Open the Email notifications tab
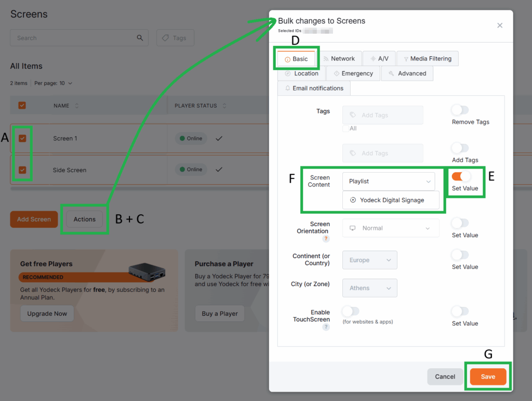This screenshot has width=532, height=401. [314, 88]
